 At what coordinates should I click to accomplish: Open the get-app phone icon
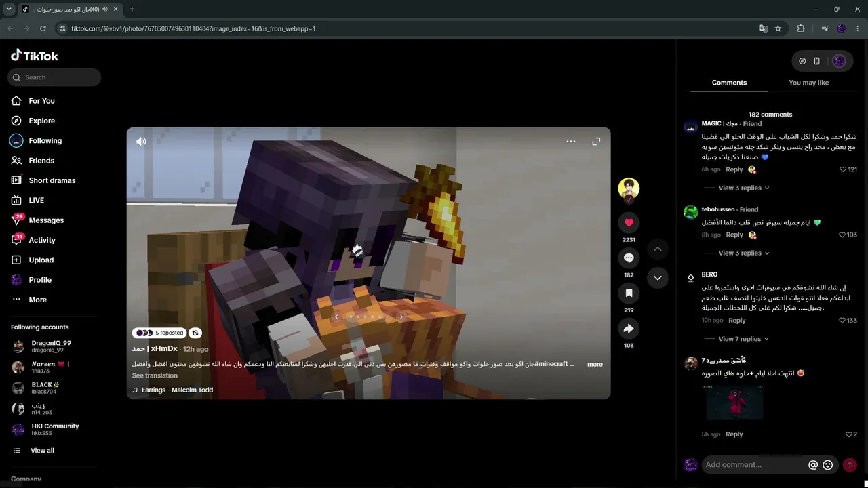point(816,61)
